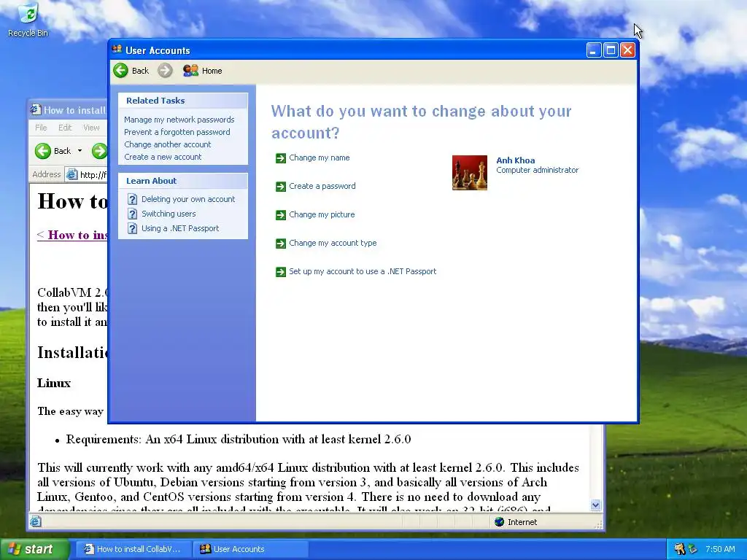Image resolution: width=747 pixels, height=560 pixels.
Task: Click Change another account
Action: pos(167,144)
